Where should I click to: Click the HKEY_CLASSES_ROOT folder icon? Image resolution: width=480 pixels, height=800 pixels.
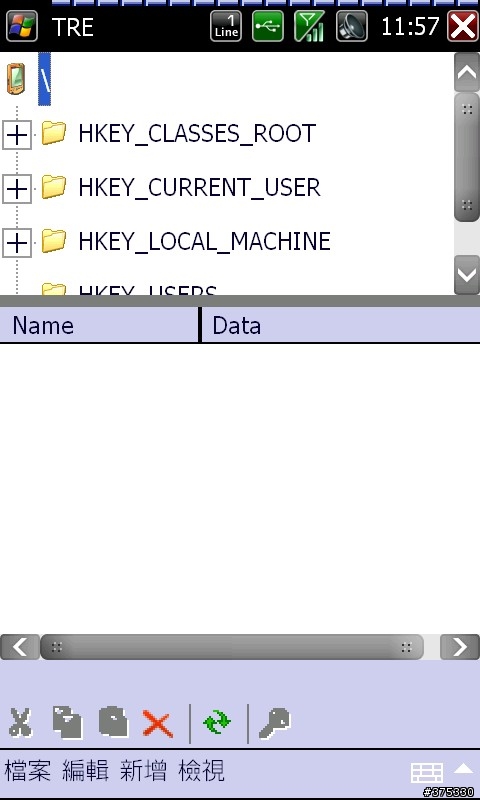54,133
